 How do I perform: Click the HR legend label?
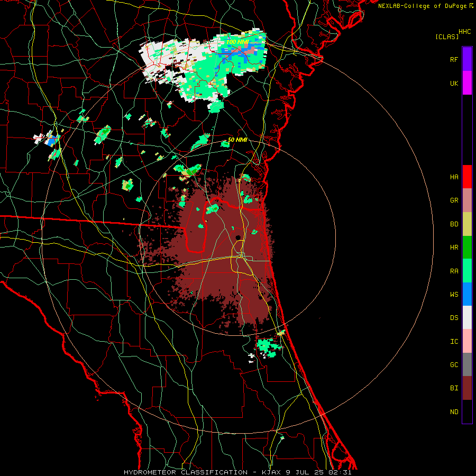(454, 248)
